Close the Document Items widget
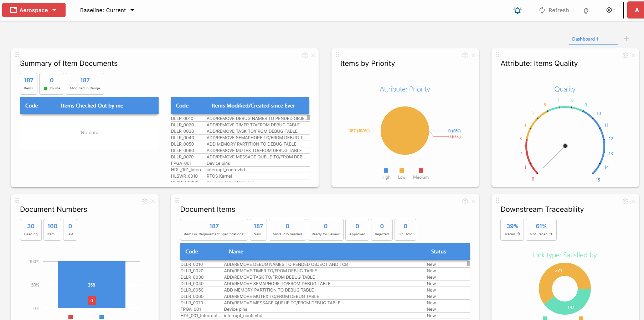 (473, 201)
